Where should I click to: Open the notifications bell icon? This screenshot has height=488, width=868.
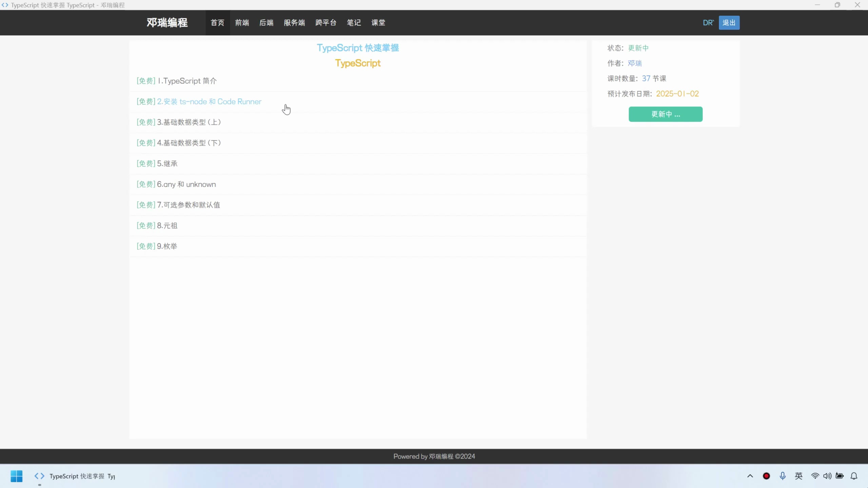854,476
